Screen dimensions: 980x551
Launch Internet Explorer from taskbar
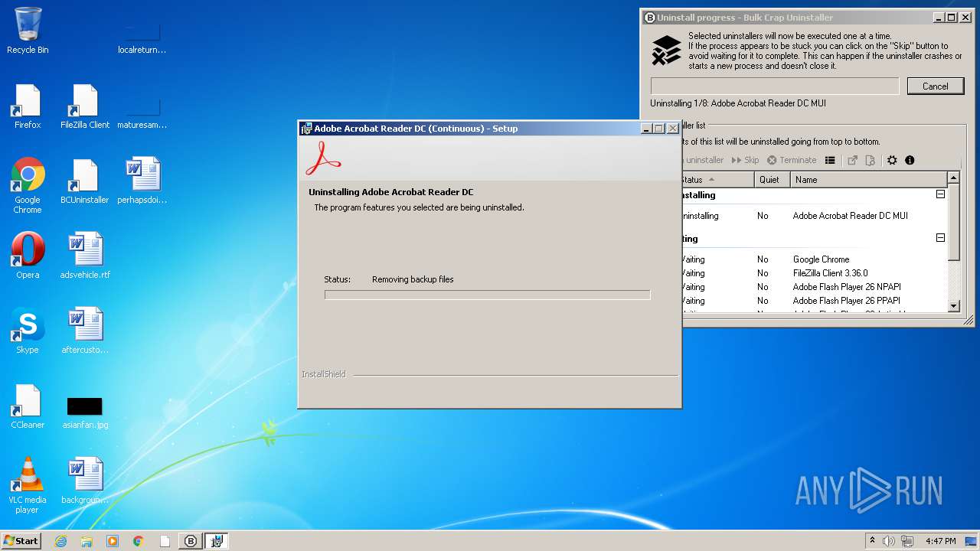(x=60, y=541)
